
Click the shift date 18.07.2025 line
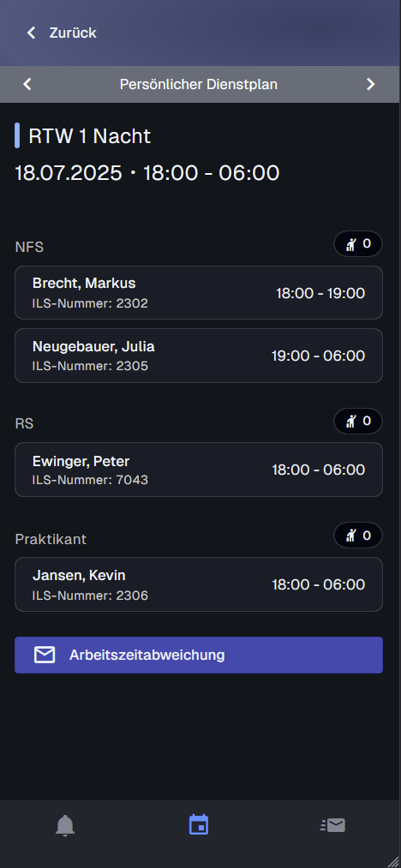pyautogui.click(x=147, y=173)
